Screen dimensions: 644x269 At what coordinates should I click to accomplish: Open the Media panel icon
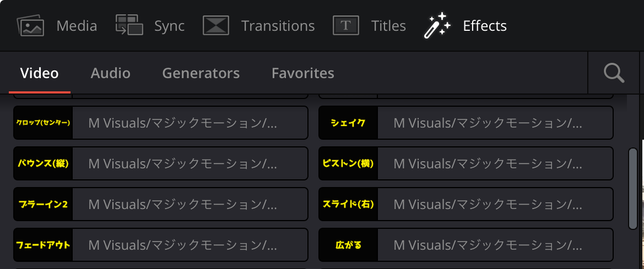30,26
